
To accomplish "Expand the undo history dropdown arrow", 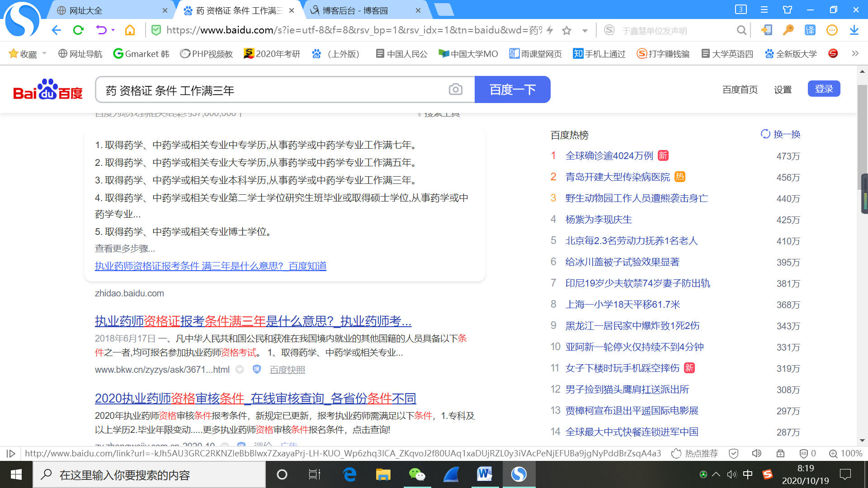I will coord(113,30).
